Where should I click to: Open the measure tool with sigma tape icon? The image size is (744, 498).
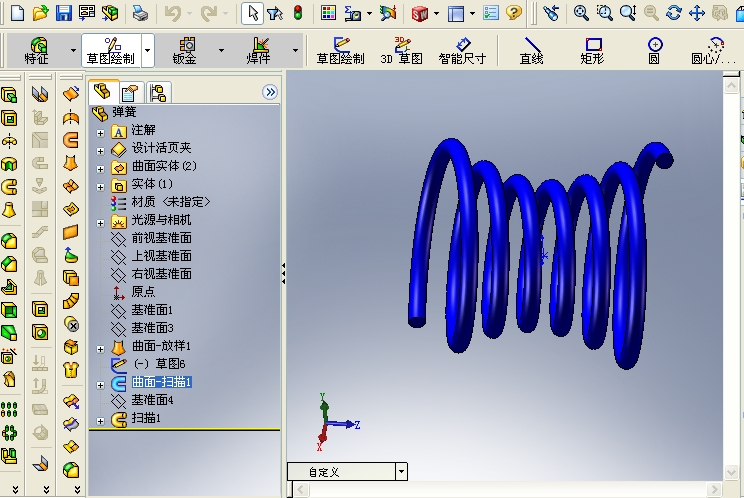[x=353, y=13]
